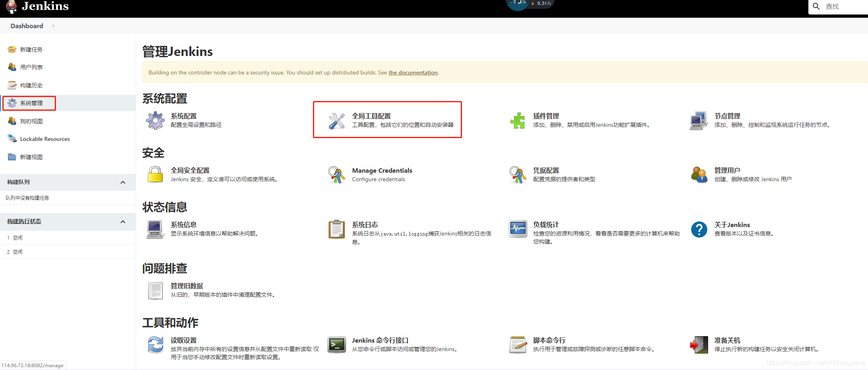Click executor row '1 空闲'
The height and width of the screenshot is (370, 868).
point(68,238)
